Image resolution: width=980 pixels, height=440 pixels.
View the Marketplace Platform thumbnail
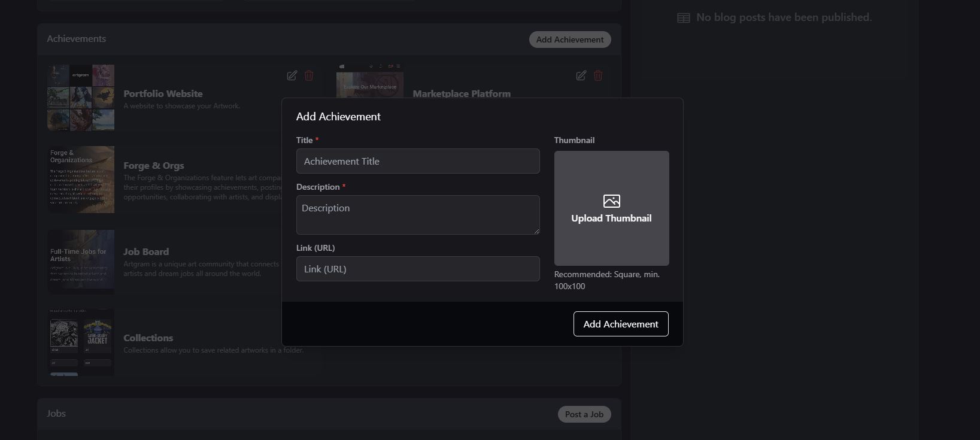[369, 81]
